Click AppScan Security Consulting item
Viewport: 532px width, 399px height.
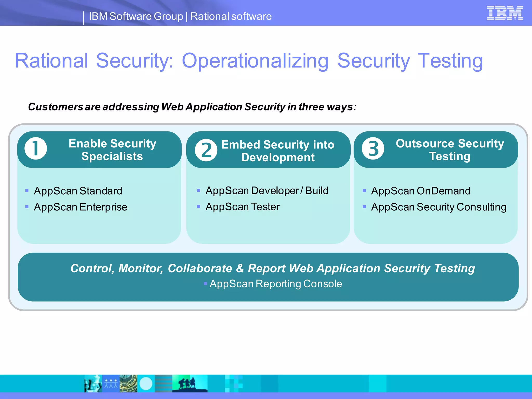tap(438, 207)
